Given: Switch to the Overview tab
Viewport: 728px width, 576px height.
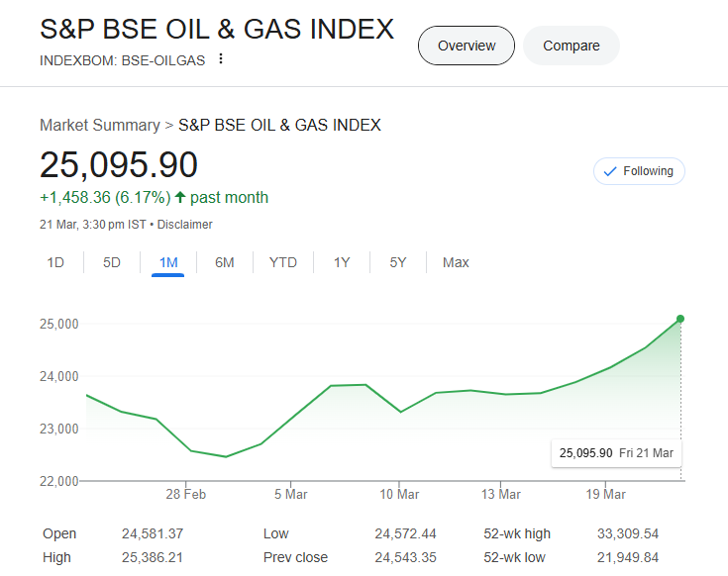Looking at the screenshot, I should click(467, 46).
